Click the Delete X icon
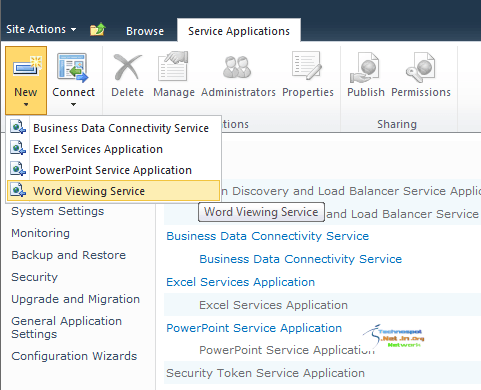 [127, 67]
